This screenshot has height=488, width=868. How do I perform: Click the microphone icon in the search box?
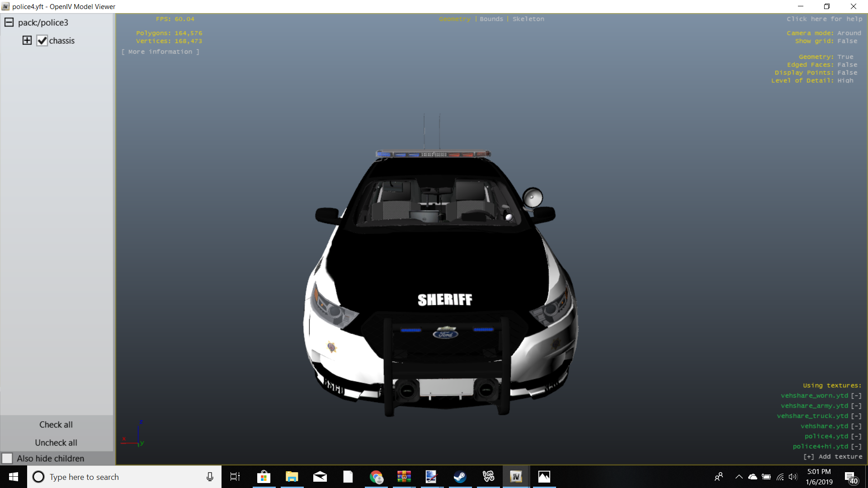(x=210, y=477)
